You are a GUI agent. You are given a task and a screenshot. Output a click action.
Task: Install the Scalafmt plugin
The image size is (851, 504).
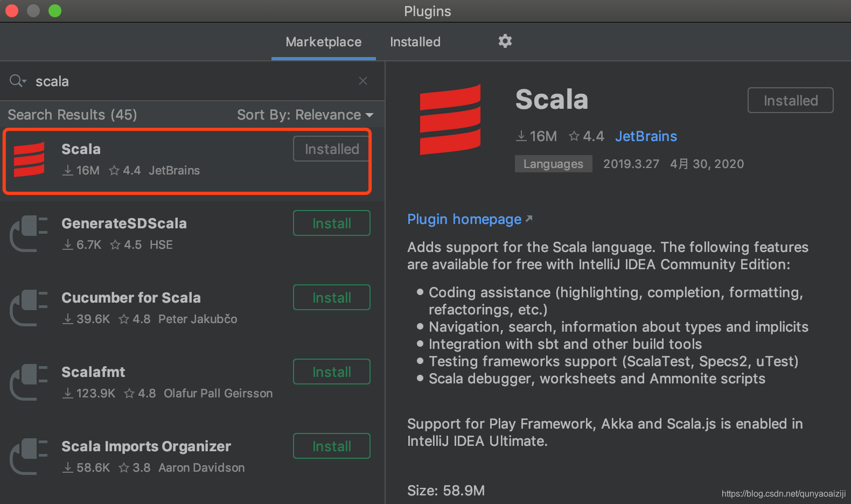331,372
